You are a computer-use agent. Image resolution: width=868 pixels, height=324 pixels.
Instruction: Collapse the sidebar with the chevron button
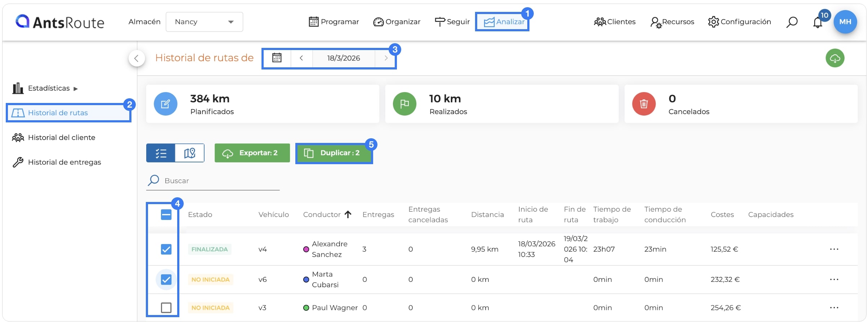point(137,58)
